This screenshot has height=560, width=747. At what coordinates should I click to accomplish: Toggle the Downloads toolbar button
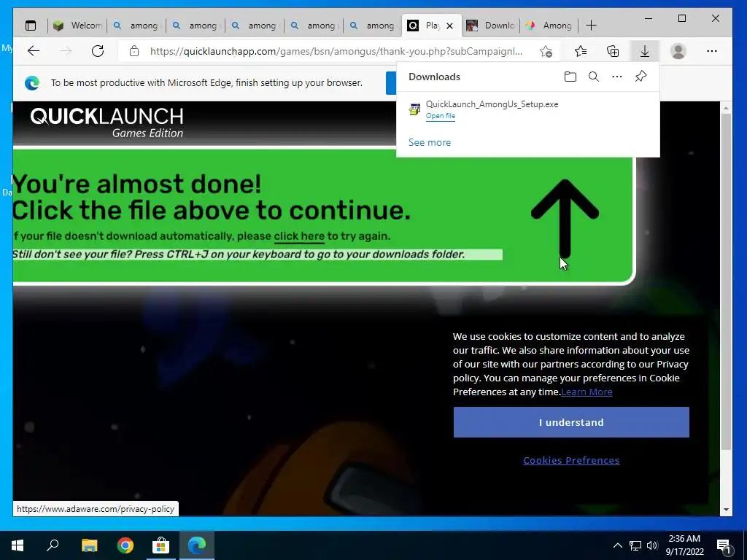pos(645,51)
